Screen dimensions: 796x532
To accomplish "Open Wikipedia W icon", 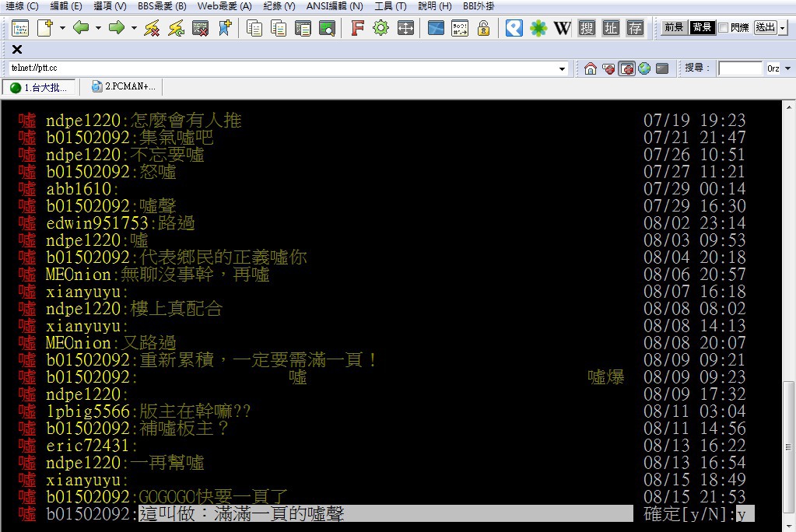I will (563, 28).
